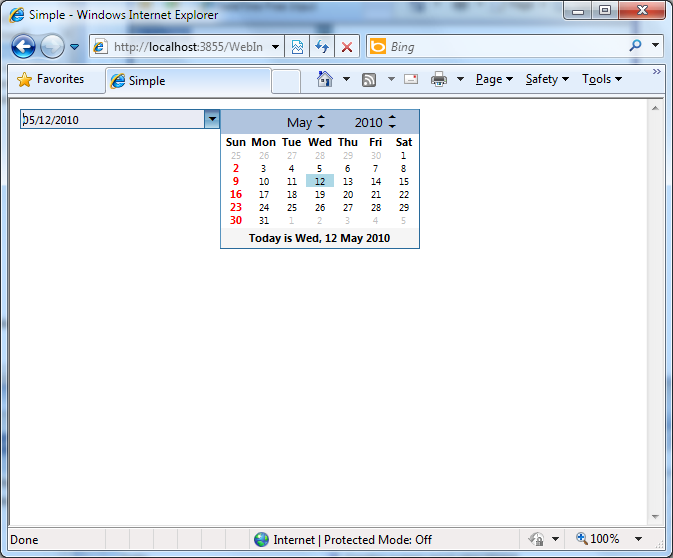Open the Tools menu
The width and height of the screenshot is (673, 558).
601,79
